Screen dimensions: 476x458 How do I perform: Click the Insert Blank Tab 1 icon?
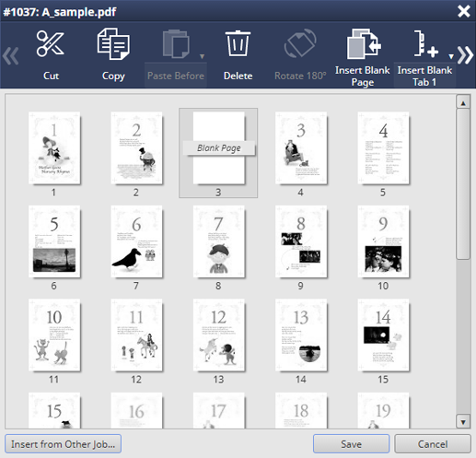(426, 43)
